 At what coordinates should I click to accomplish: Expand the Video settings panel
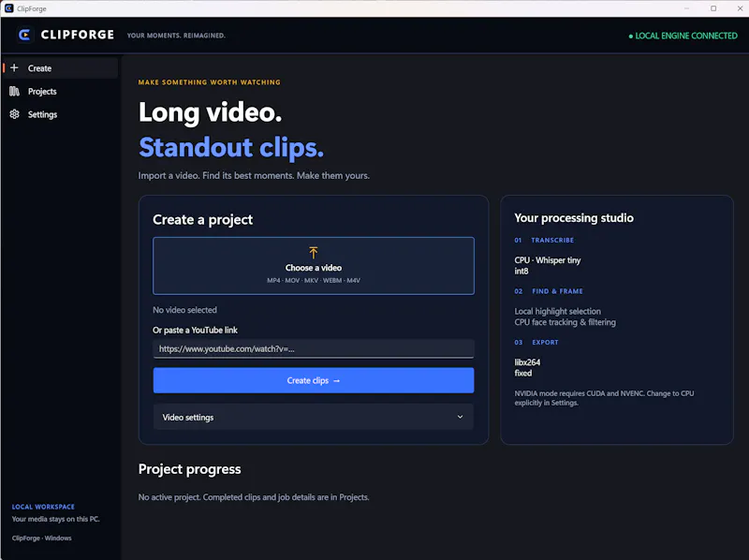pos(314,417)
